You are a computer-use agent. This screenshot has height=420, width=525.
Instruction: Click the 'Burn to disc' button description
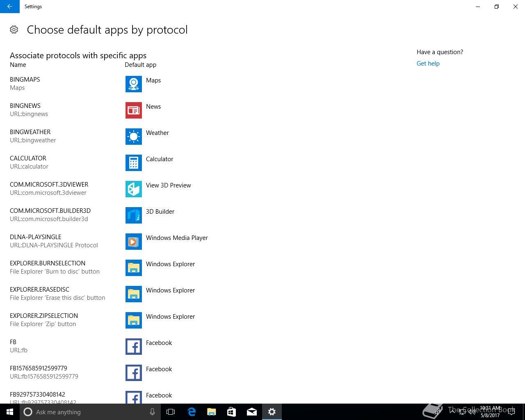tap(55, 272)
